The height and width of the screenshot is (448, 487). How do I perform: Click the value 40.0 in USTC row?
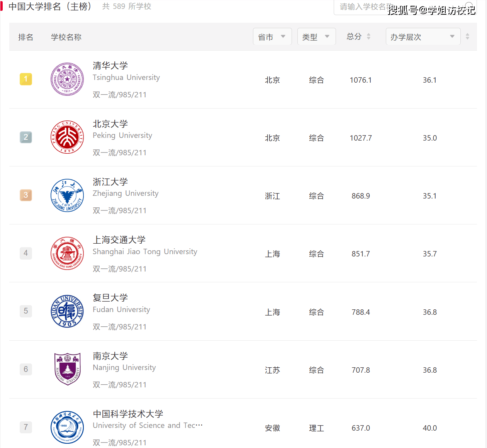coord(430,428)
